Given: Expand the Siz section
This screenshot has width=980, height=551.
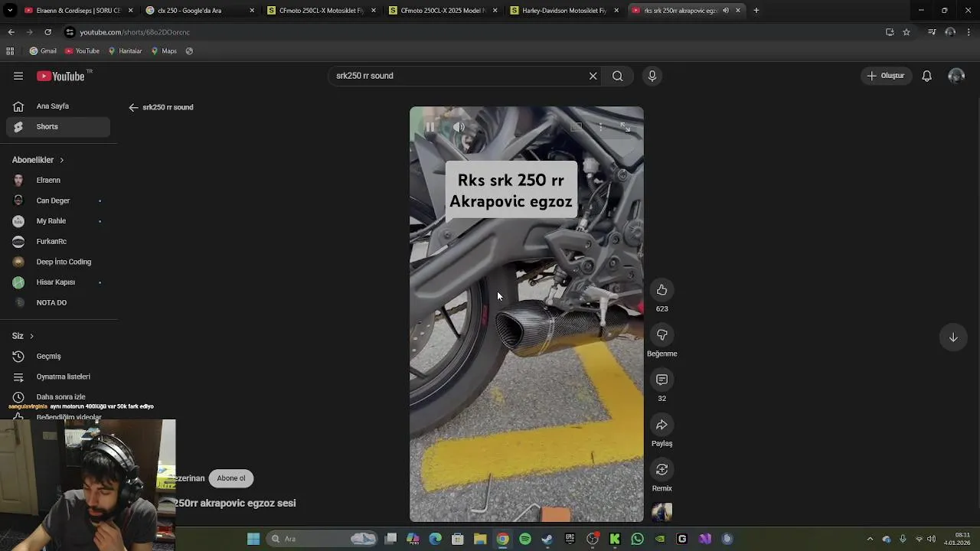Looking at the screenshot, I should click(23, 336).
